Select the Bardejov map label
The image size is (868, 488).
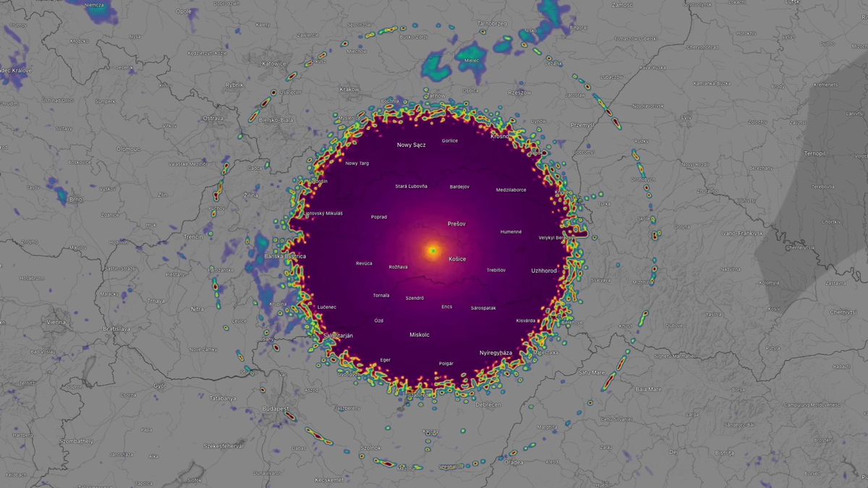pos(459,187)
